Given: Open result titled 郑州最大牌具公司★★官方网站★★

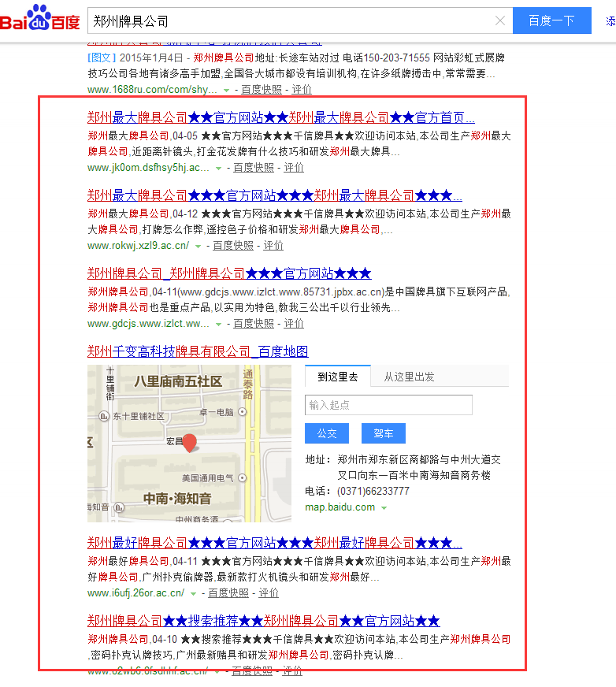Looking at the screenshot, I should point(281,117).
